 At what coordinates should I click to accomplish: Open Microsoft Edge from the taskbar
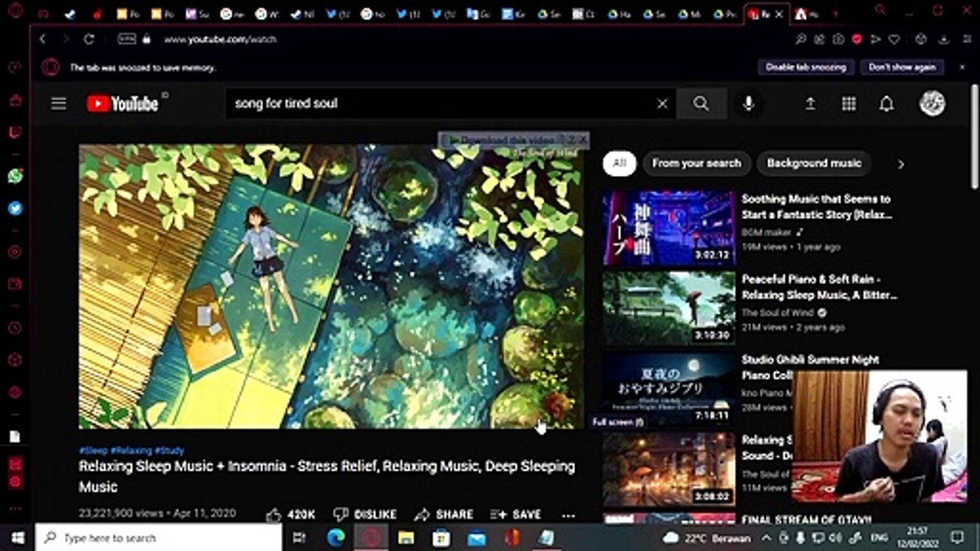pos(335,537)
